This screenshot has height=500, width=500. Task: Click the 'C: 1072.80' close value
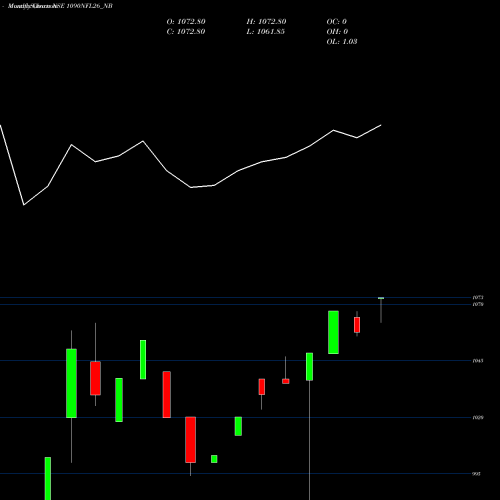pyautogui.click(x=186, y=32)
